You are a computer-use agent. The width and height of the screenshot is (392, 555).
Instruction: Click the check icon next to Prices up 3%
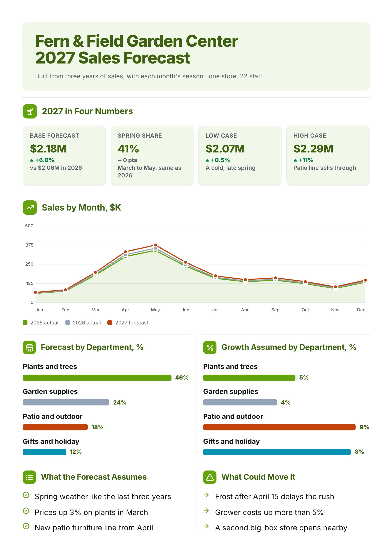coord(26,511)
